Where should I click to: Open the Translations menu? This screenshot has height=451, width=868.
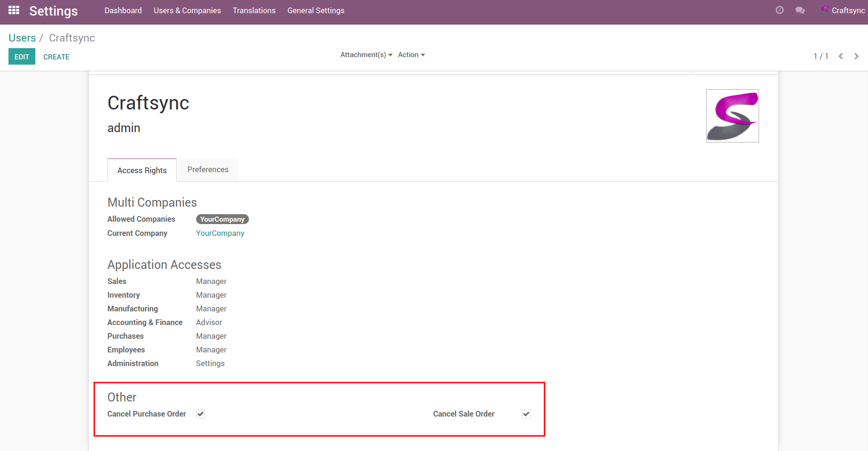pyautogui.click(x=254, y=10)
